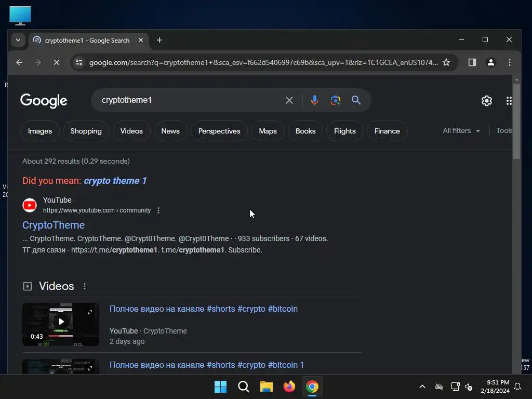Filter results by Finance
The height and width of the screenshot is (399, 532).
387,131
